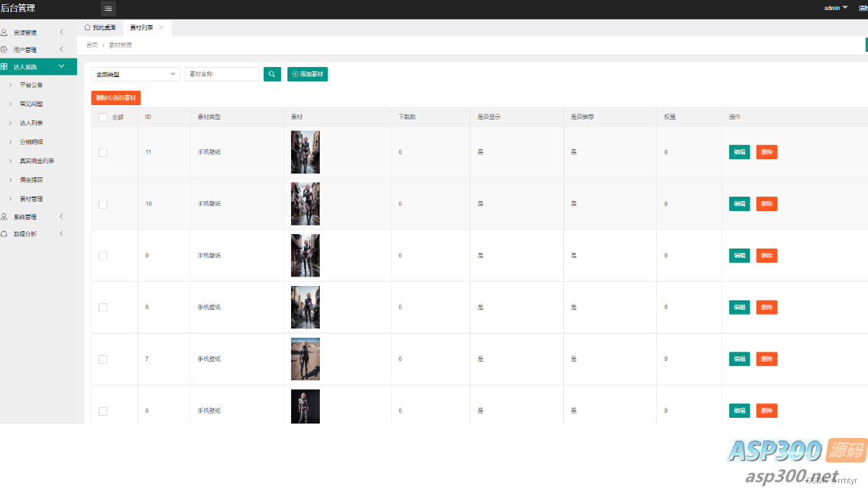Screen dimensions: 868x492
Task: Click the 后台管理 title in the header
Action: 18,9
